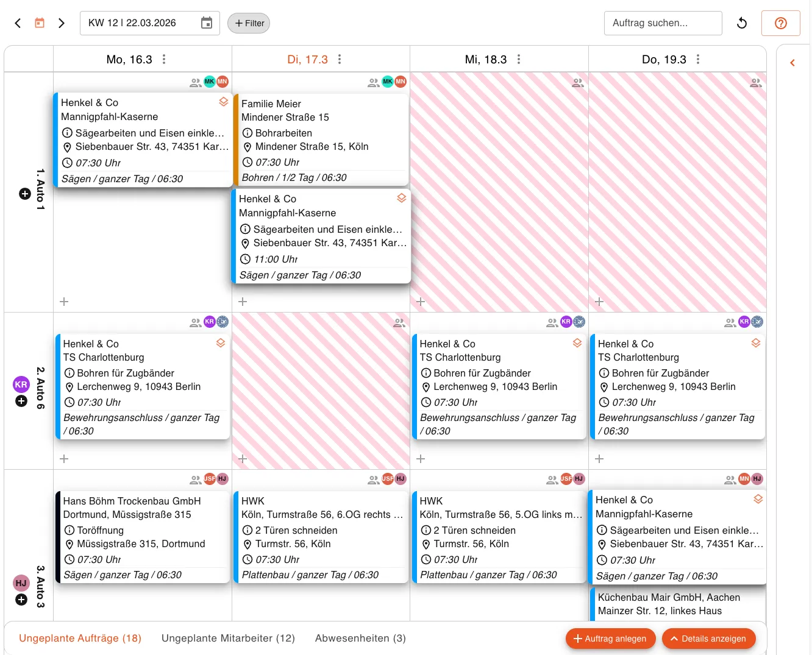Open options menu for Di, 17.3
The height and width of the screenshot is (655, 812).
coord(340,59)
